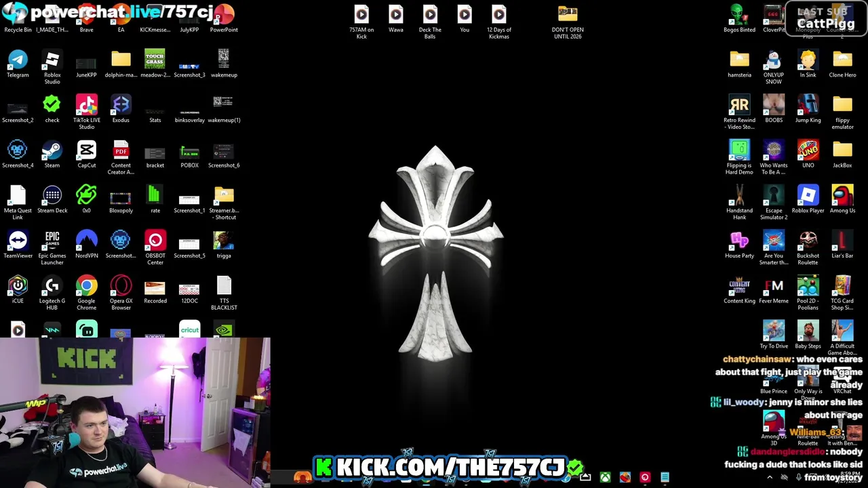Open the 12DOC desktop file
Image resolution: width=868 pixels, height=488 pixels.
(189, 290)
